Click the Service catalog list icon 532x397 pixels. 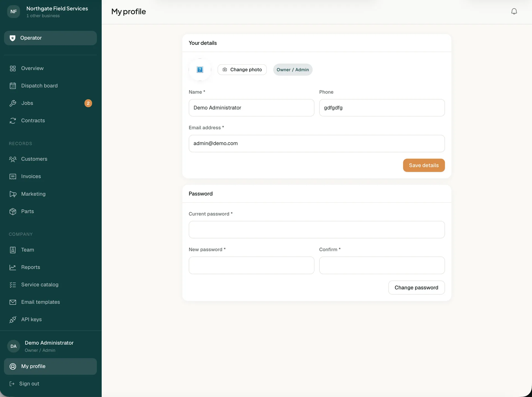click(x=13, y=285)
